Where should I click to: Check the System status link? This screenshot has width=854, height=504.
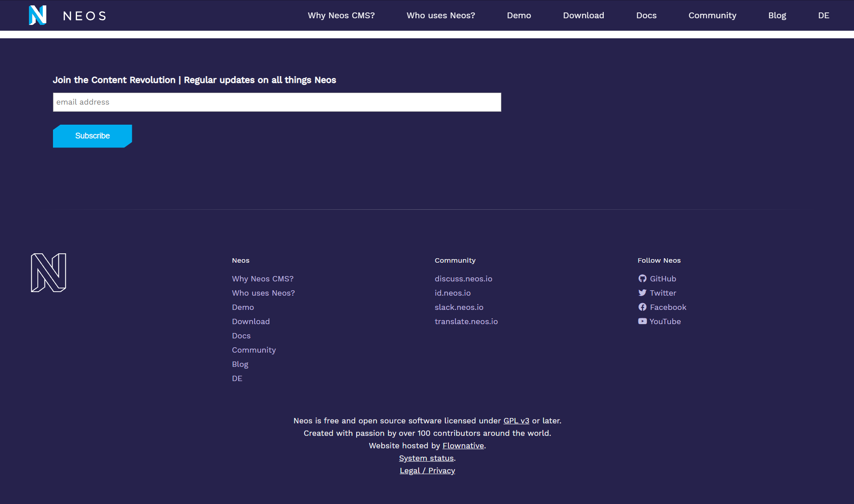coord(425,458)
